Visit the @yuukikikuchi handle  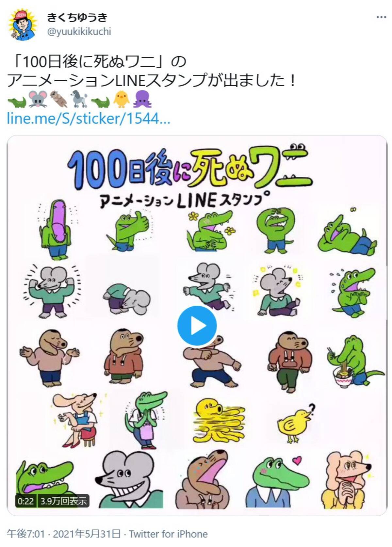pos(79,32)
